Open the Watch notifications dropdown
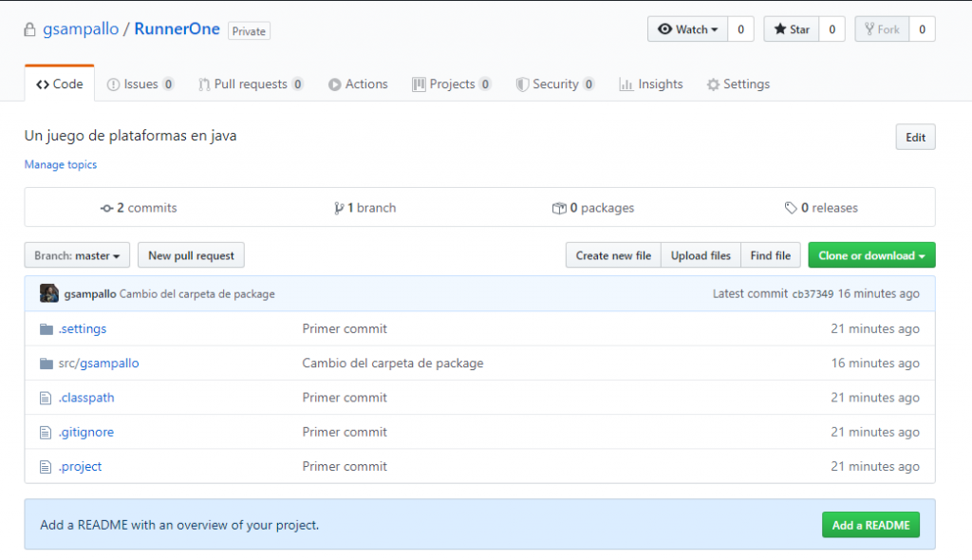 coord(687,29)
